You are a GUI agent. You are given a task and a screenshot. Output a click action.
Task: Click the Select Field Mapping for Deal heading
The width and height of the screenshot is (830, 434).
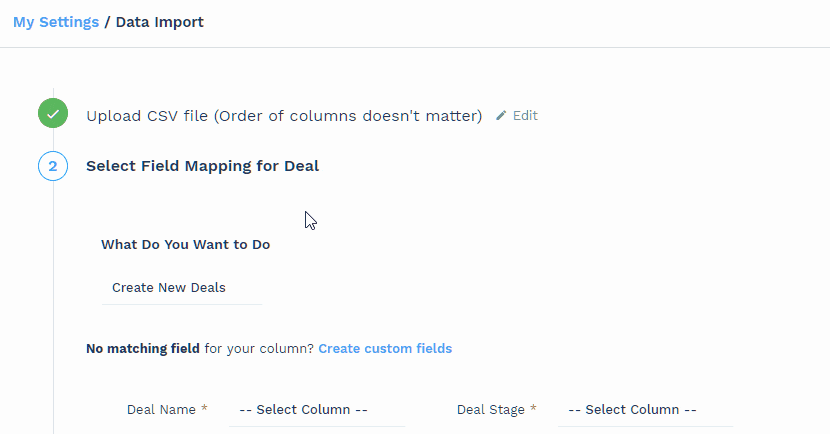click(x=203, y=166)
